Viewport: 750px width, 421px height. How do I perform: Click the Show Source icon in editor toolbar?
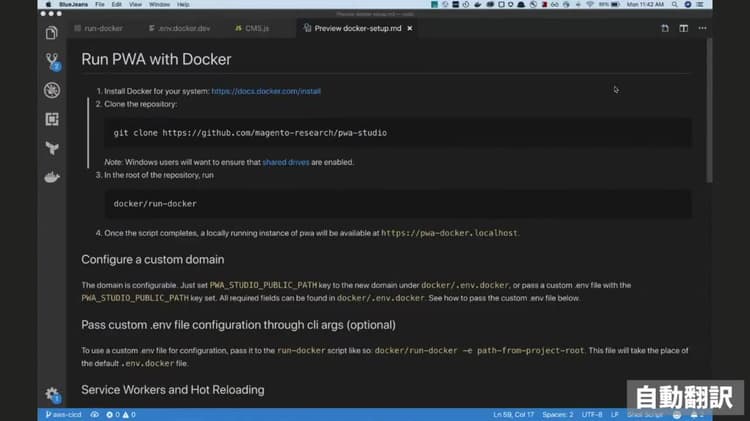coord(665,28)
